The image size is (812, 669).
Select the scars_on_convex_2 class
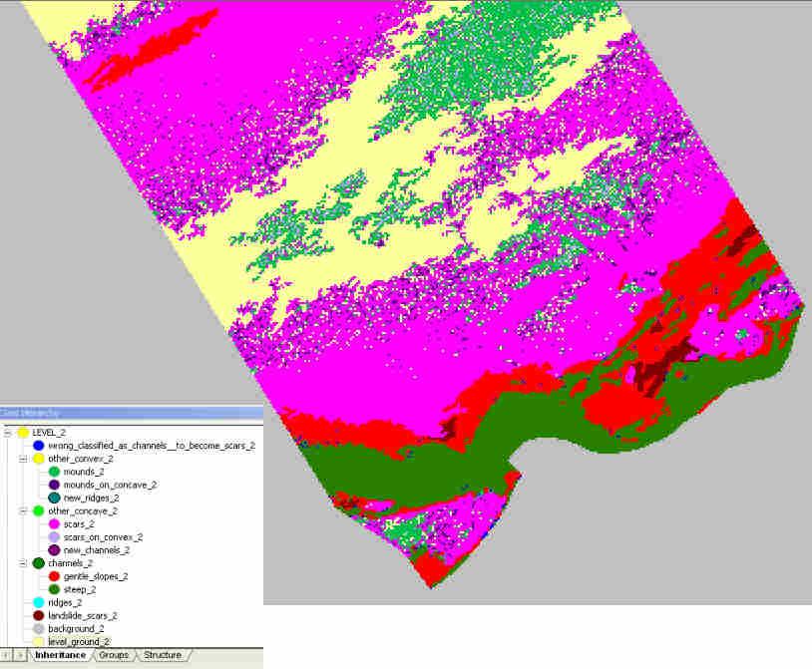point(103,537)
